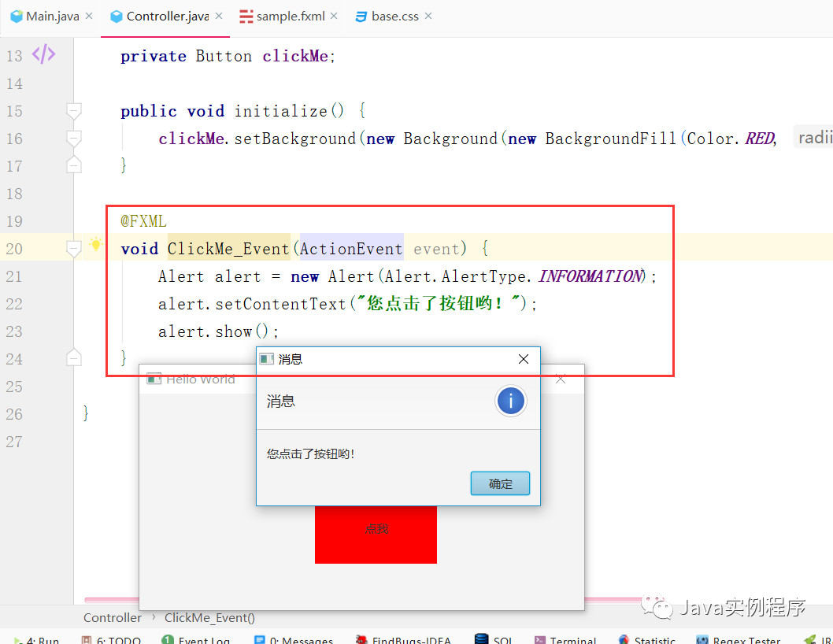
Task: Click line number 21 in the gutter
Action: [x=14, y=276]
